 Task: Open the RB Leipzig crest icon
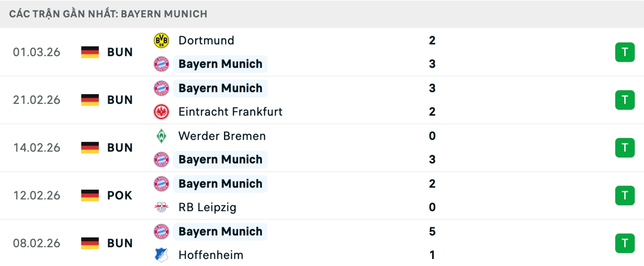tap(161, 207)
